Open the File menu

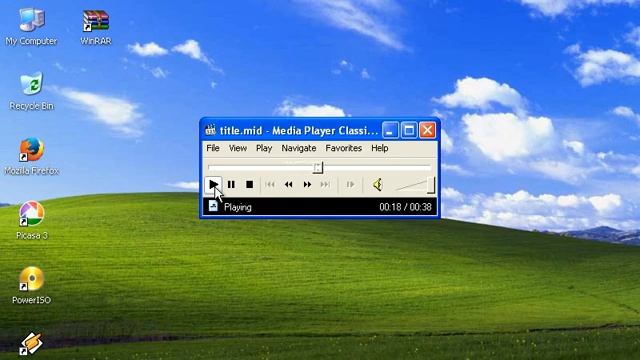coord(213,148)
